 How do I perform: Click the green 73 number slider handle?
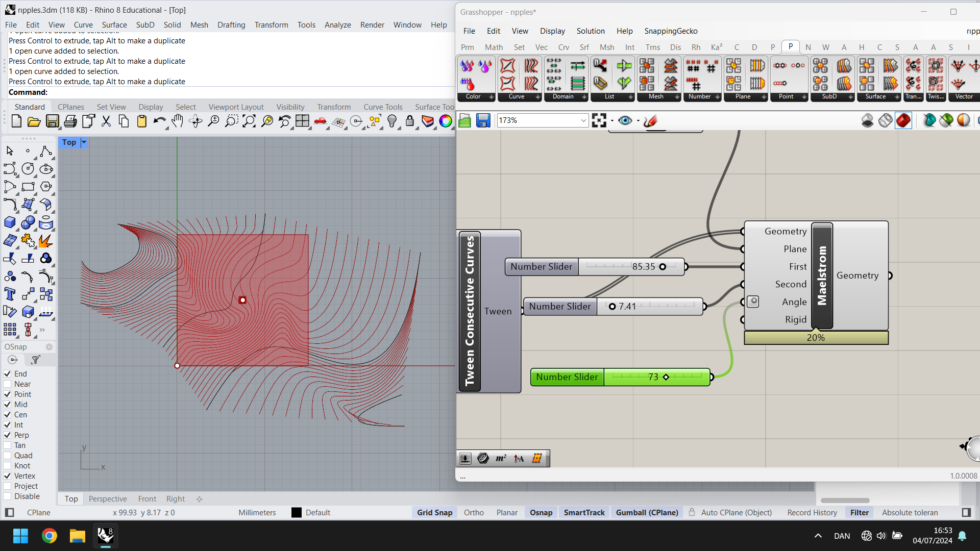666,377
